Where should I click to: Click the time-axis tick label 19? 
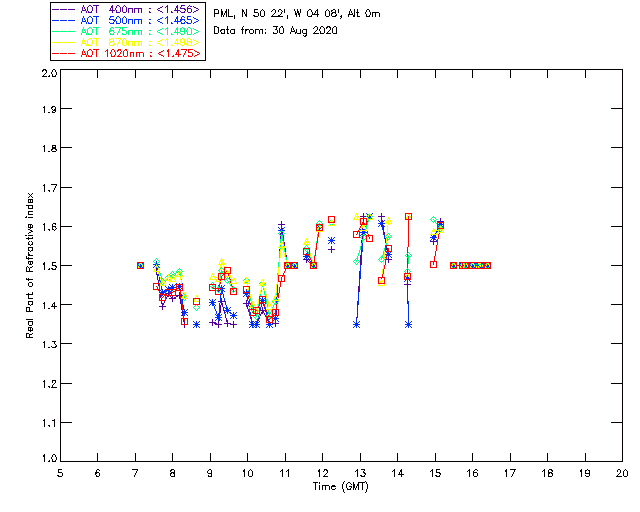point(585,473)
